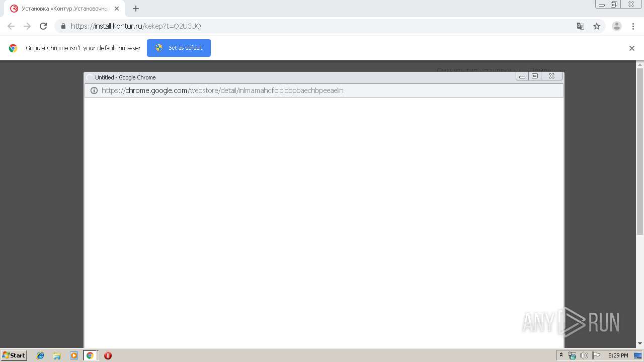Open Windows Explorer folder from taskbar
This screenshot has height=362, width=644.
point(57,355)
